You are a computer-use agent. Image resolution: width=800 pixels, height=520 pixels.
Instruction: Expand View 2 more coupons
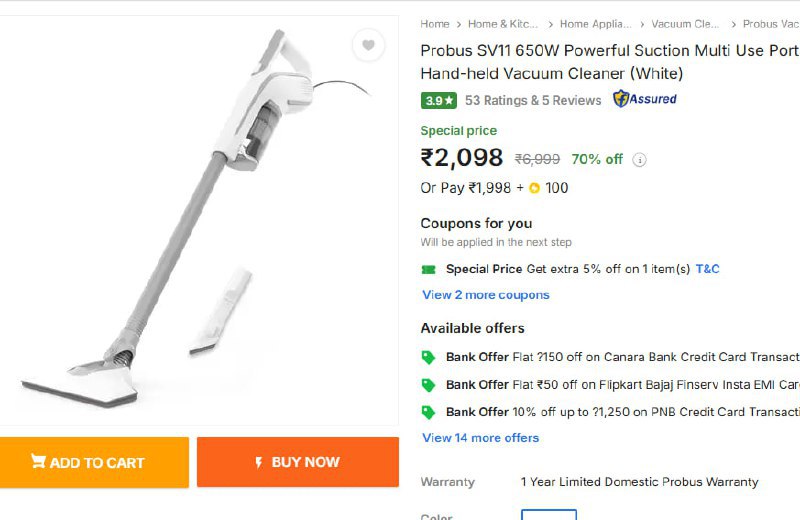click(x=486, y=295)
